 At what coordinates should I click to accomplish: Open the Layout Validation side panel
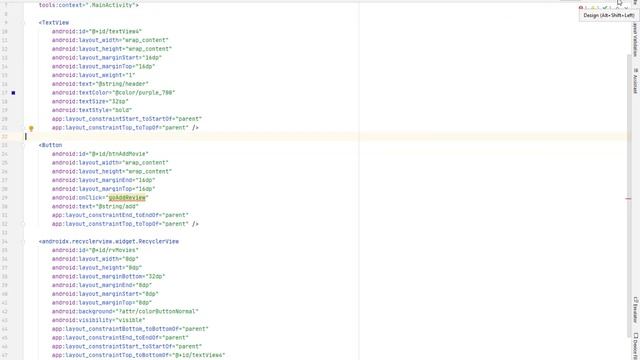coord(636,39)
